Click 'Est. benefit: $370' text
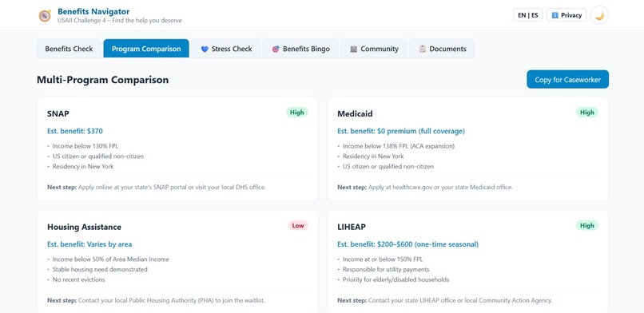This screenshot has height=313, width=644. coord(75,131)
